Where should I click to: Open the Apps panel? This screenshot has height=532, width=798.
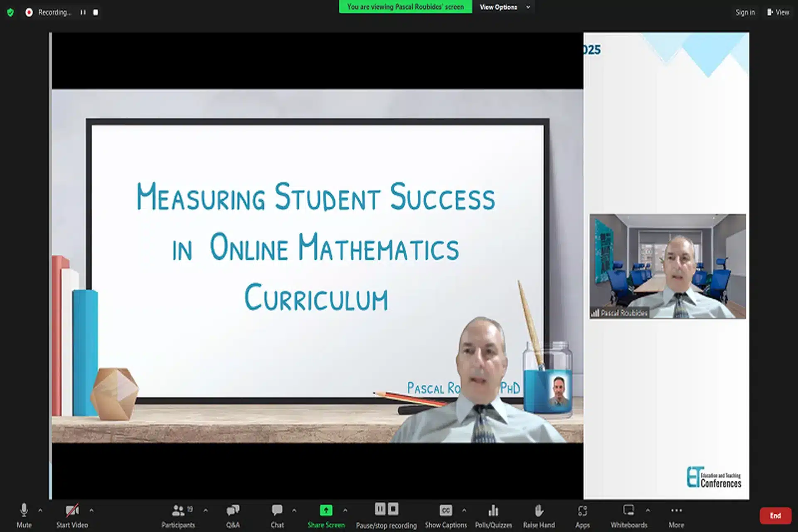point(582,515)
